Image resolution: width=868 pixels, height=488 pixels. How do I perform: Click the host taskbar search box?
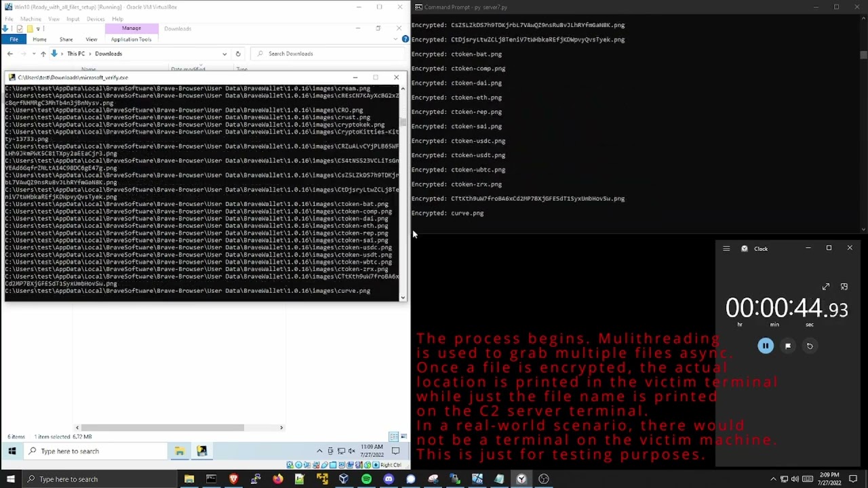tap(98, 479)
